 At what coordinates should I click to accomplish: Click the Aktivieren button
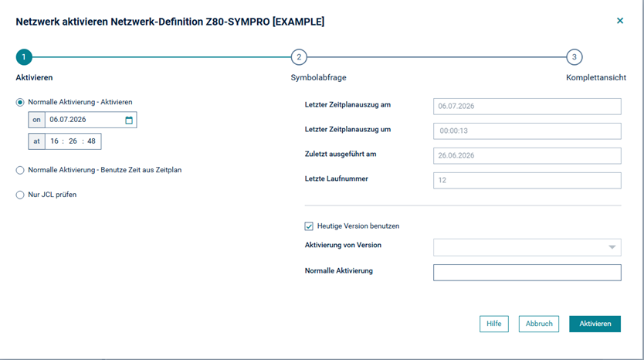[595, 324]
